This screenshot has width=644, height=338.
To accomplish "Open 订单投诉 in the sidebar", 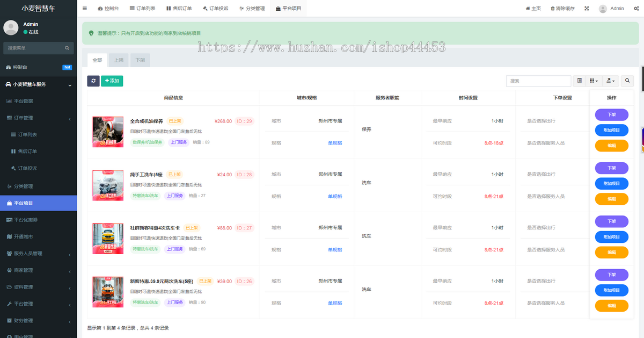I will click(x=38, y=168).
